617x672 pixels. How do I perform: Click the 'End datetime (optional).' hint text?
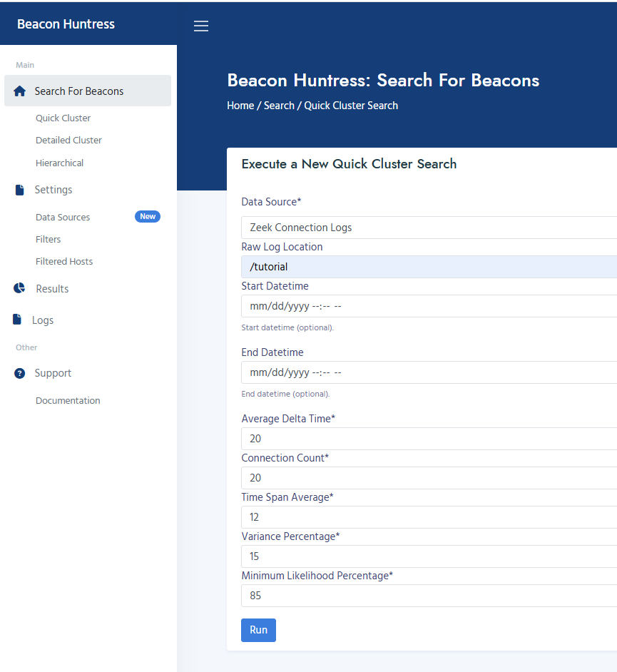(x=285, y=394)
